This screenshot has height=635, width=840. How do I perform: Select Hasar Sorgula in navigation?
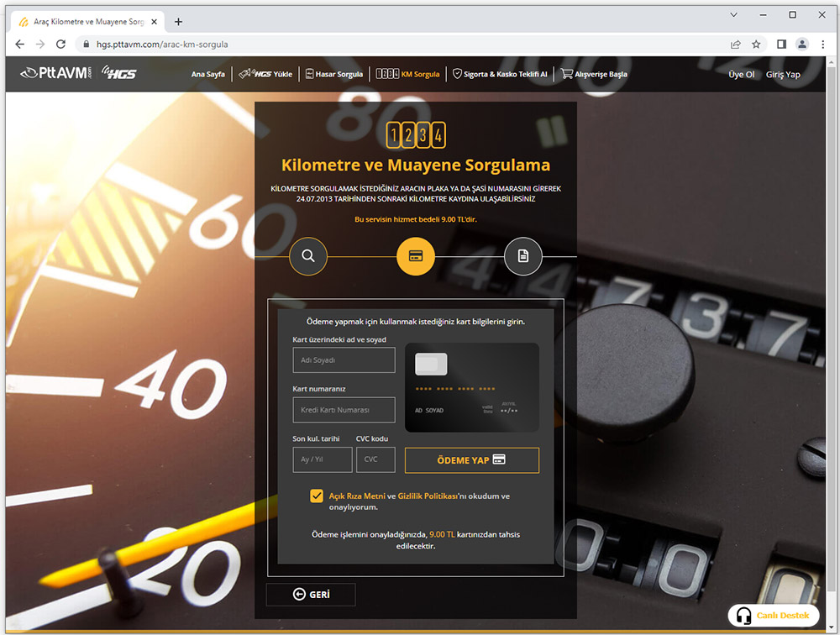tap(333, 74)
